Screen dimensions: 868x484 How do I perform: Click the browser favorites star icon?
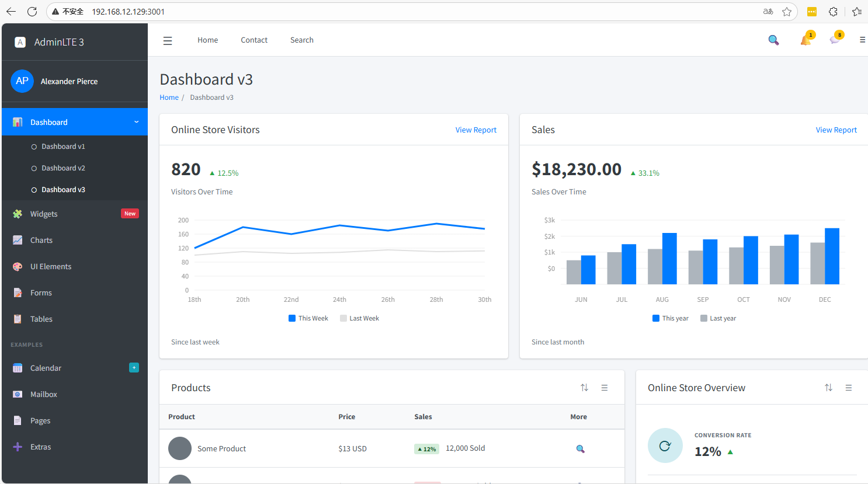click(x=787, y=12)
